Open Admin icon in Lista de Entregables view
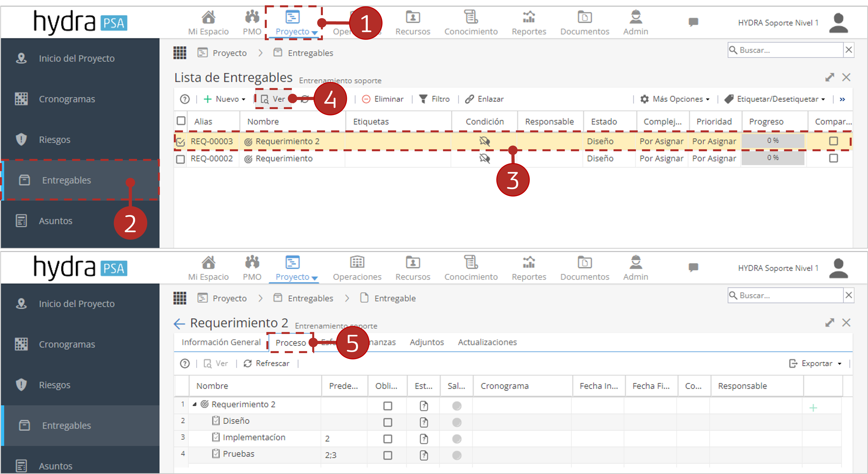This screenshot has height=474, width=868. click(635, 17)
